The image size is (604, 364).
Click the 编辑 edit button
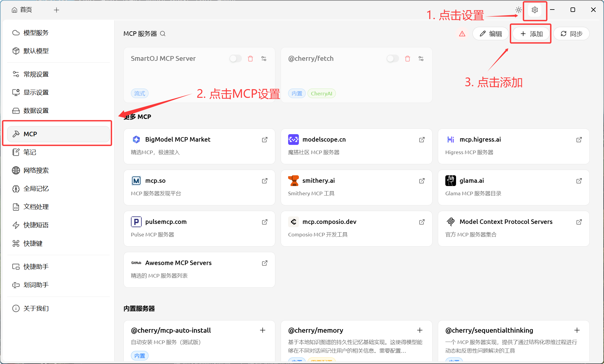coord(491,34)
